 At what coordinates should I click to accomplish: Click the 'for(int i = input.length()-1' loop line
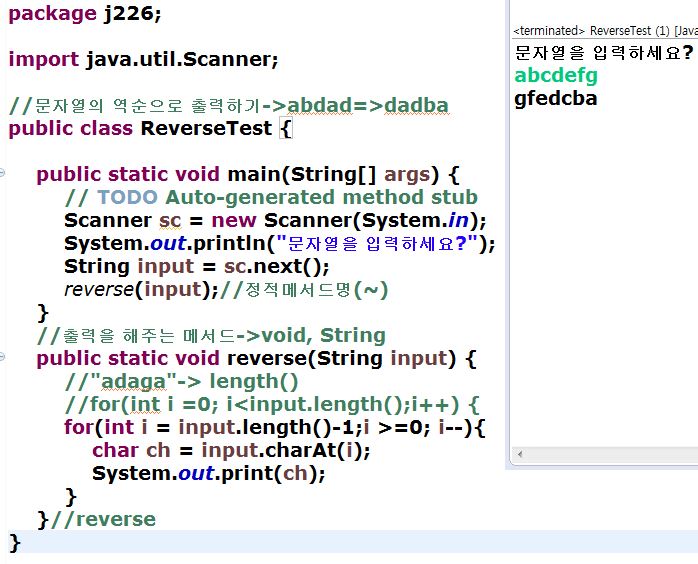pos(275,428)
